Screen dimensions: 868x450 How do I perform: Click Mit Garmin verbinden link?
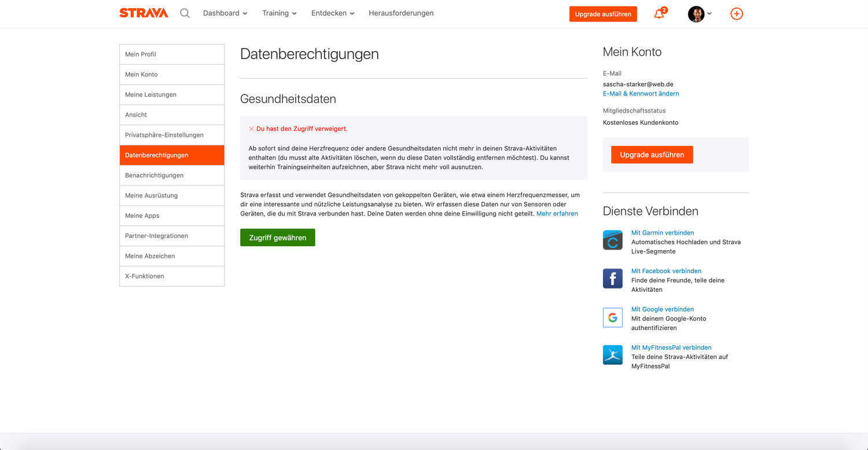663,233
